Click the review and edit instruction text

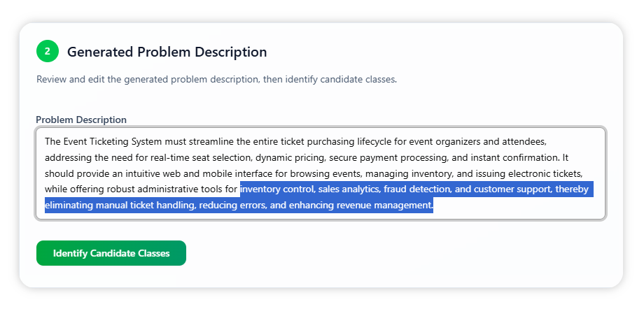click(x=216, y=79)
